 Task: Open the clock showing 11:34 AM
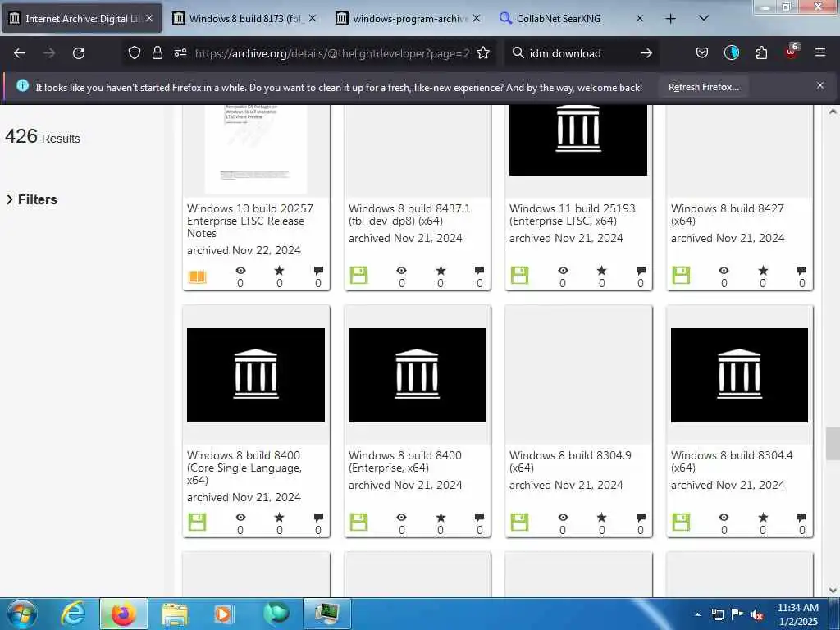click(797, 614)
